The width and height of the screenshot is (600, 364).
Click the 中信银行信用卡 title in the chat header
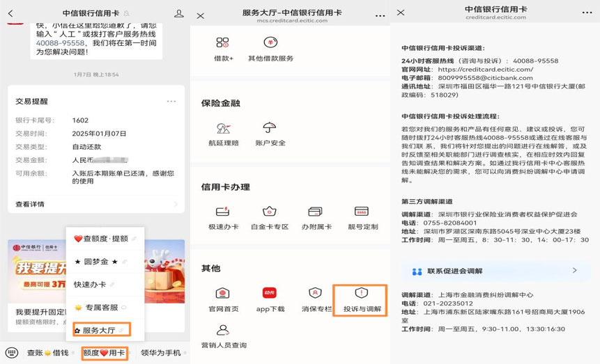coord(91,13)
